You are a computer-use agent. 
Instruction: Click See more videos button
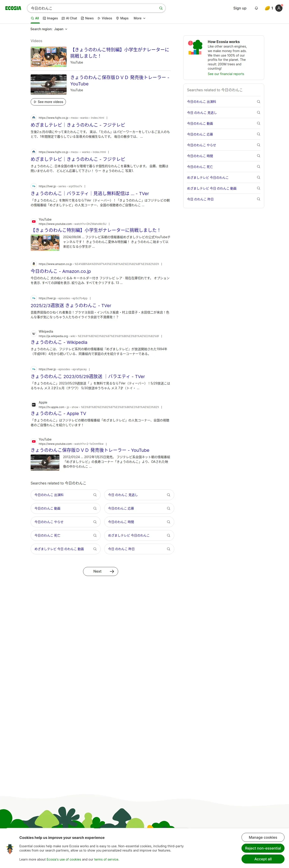click(48, 102)
